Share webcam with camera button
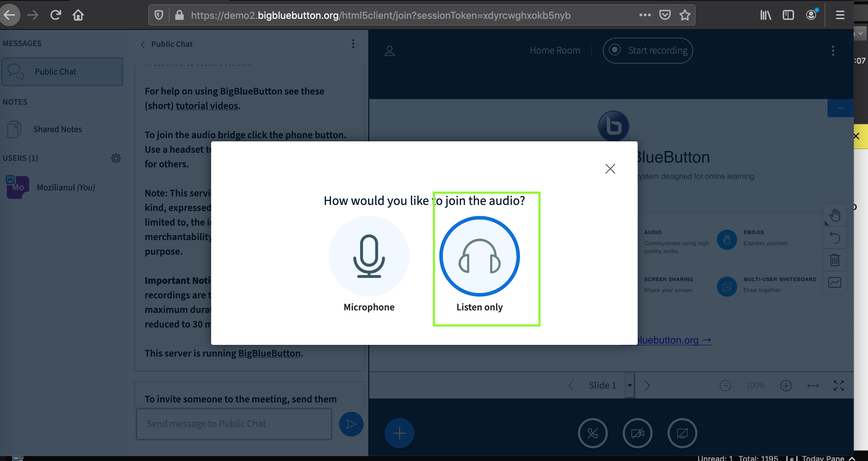This screenshot has height=461, width=868. coord(637,433)
